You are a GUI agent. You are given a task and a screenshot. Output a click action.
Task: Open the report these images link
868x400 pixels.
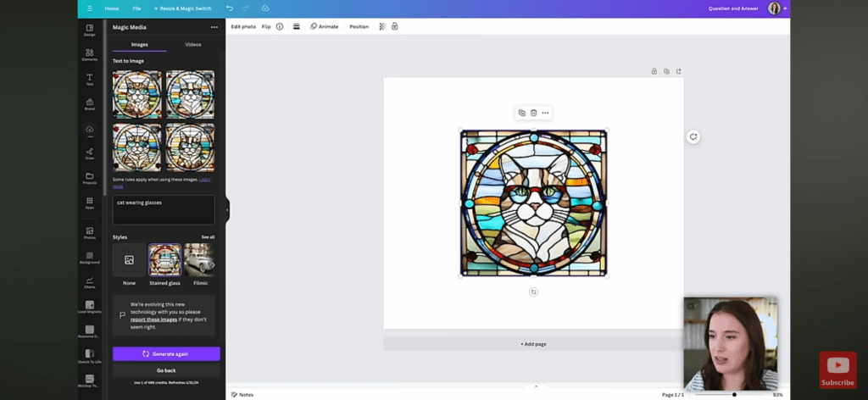pyautogui.click(x=154, y=319)
